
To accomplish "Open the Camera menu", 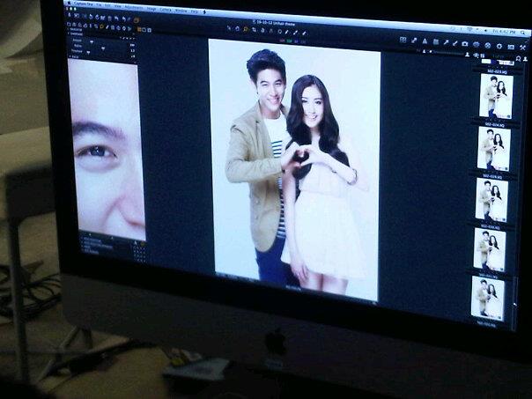I will [x=166, y=10].
